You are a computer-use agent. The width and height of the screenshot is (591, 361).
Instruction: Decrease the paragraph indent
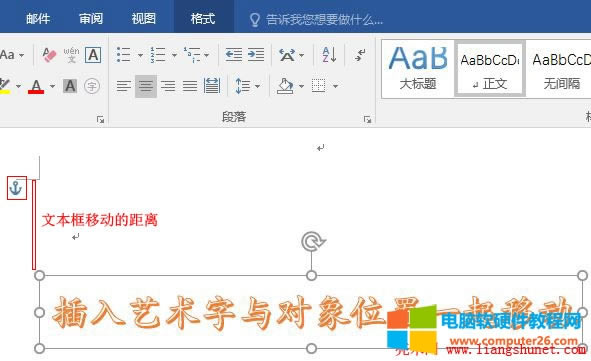[x=234, y=55]
